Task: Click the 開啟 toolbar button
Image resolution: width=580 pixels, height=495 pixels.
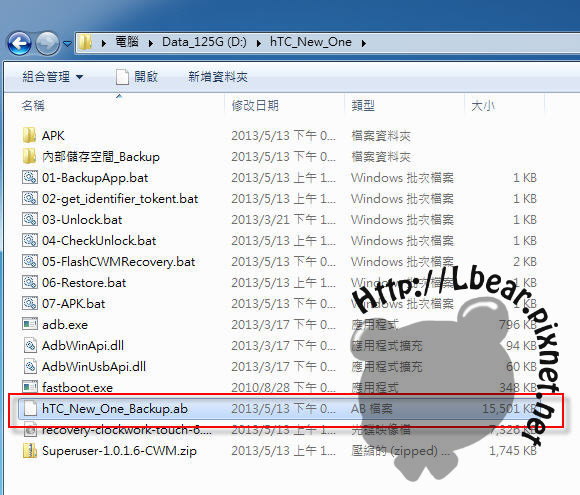Action: coord(136,77)
